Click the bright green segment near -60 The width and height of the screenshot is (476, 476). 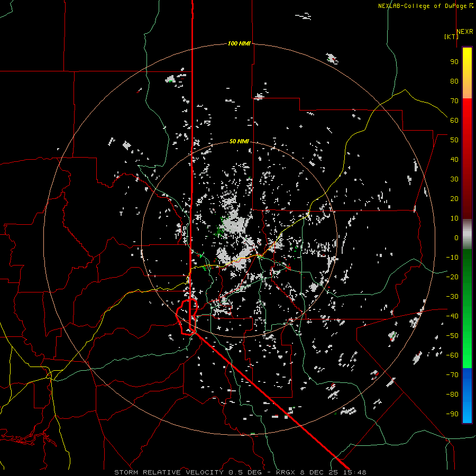click(x=467, y=358)
